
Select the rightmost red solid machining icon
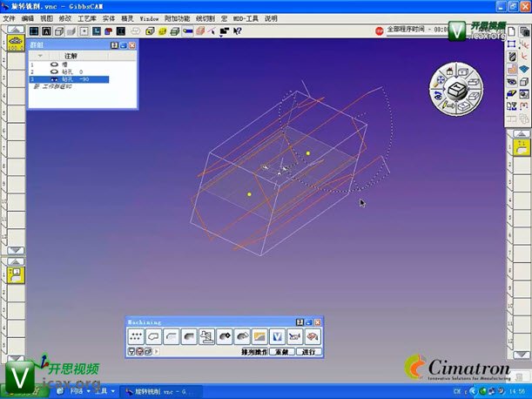[313, 336]
